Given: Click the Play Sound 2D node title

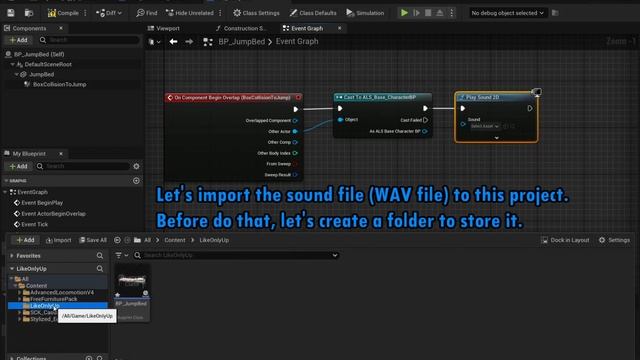Looking at the screenshot, I should pos(482,97).
